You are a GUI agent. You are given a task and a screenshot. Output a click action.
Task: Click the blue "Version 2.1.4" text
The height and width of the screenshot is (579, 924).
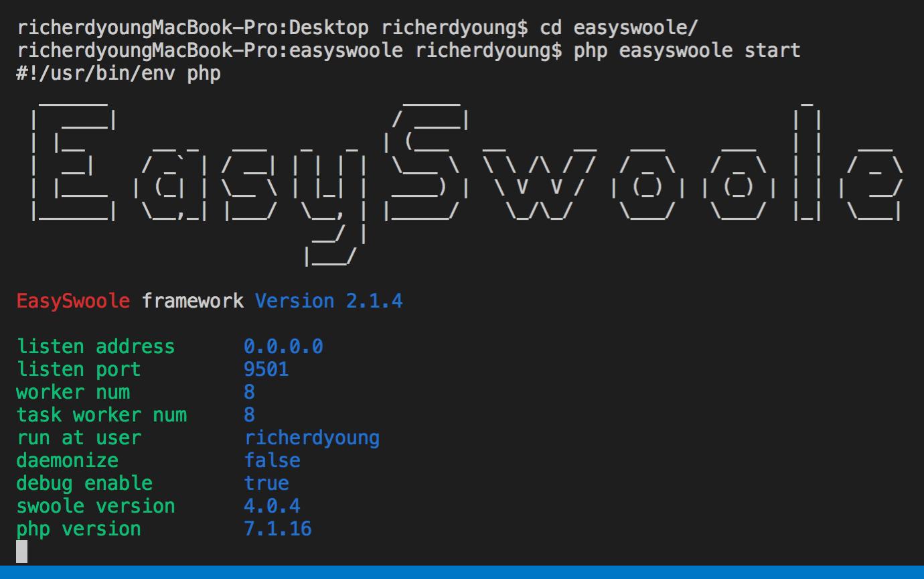tap(328, 301)
